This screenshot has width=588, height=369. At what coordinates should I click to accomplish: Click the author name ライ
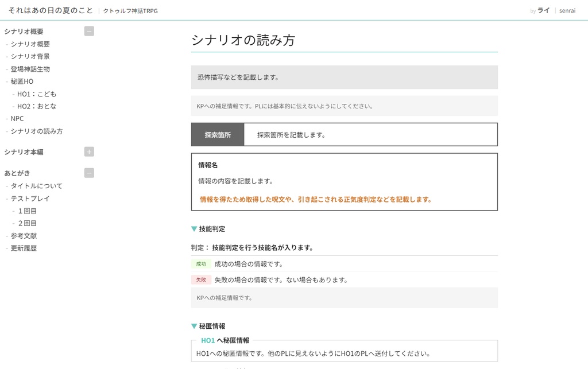543,10
